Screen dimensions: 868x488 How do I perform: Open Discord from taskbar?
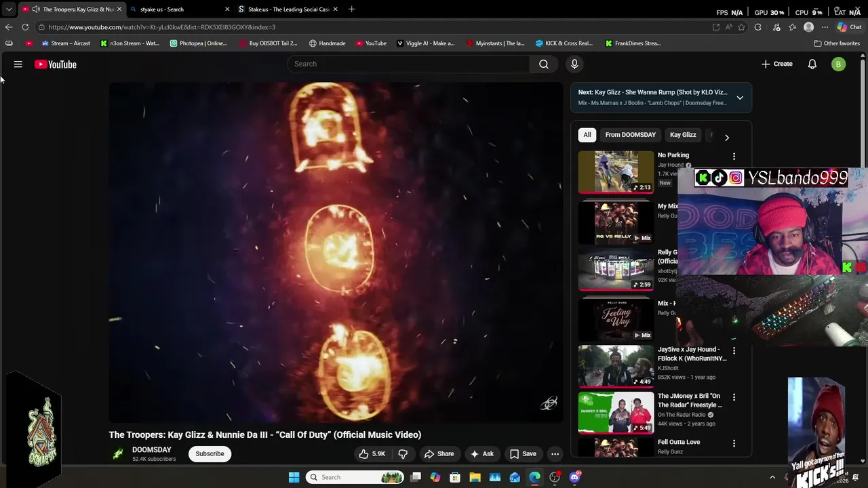click(575, 477)
